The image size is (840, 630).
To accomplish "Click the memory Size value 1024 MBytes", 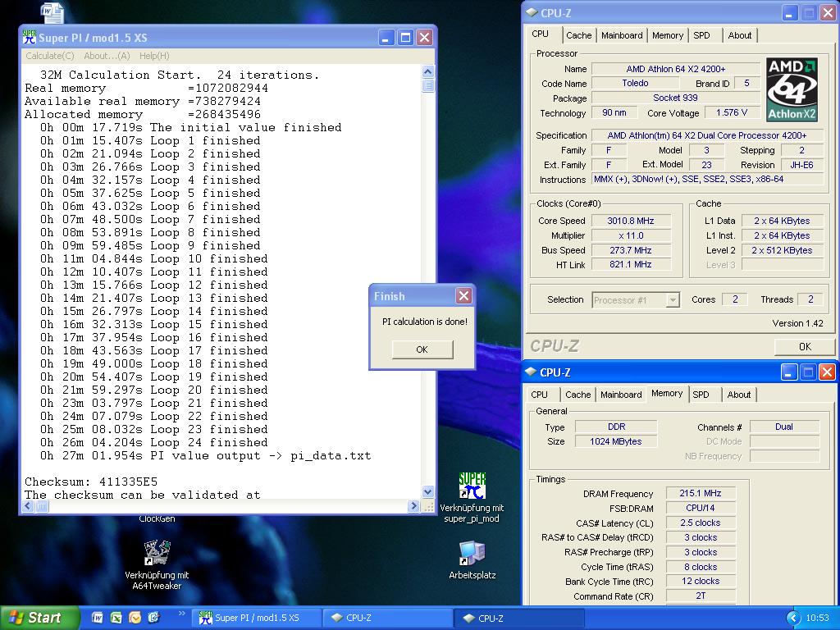I will (x=615, y=441).
